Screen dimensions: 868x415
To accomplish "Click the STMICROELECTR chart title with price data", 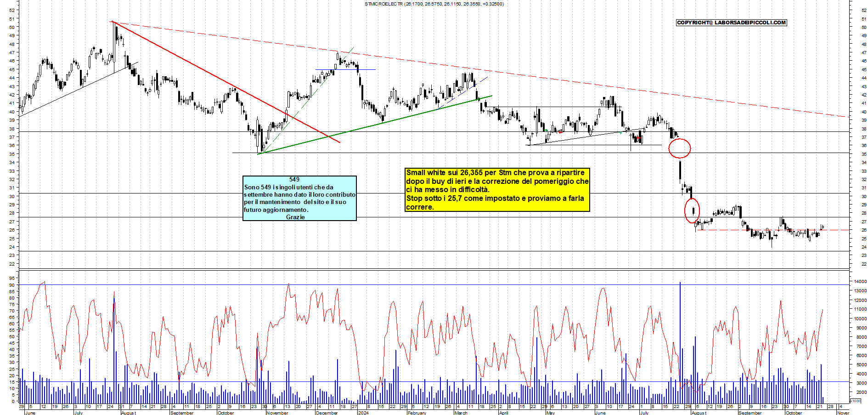I will (434, 4).
